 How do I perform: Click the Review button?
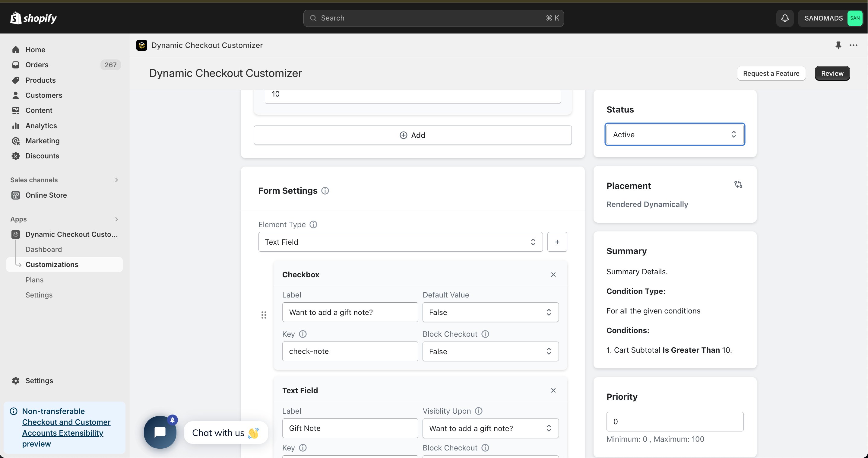832,74
